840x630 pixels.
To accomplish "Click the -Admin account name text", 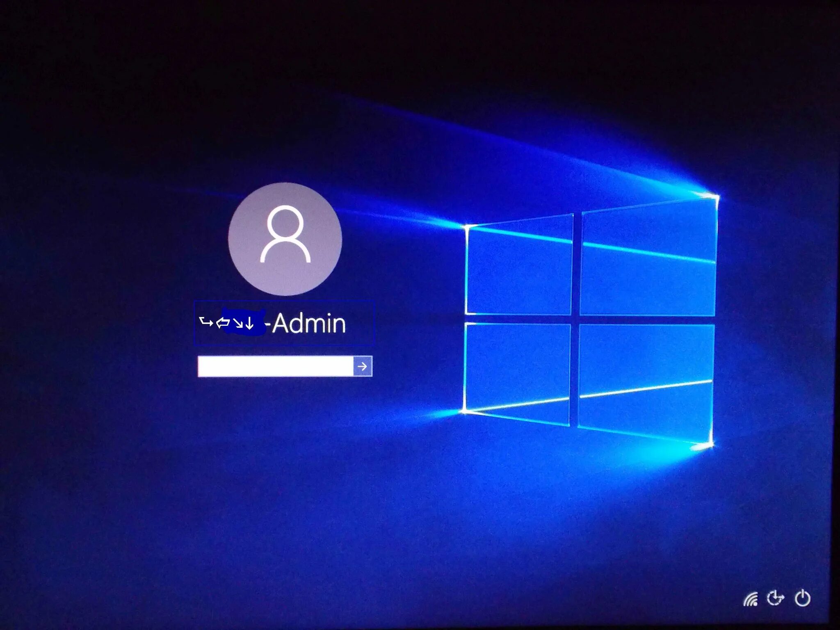I will [308, 324].
